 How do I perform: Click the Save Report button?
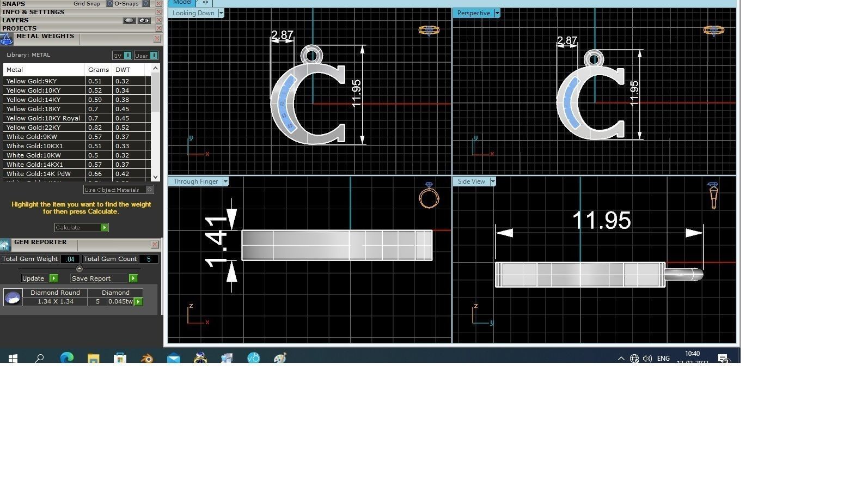coord(103,278)
